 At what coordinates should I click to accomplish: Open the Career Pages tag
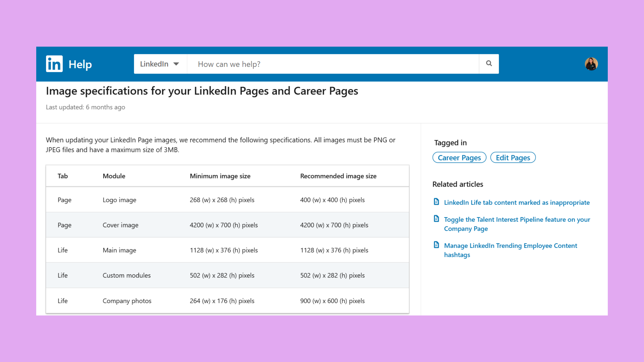click(x=459, y=157)
